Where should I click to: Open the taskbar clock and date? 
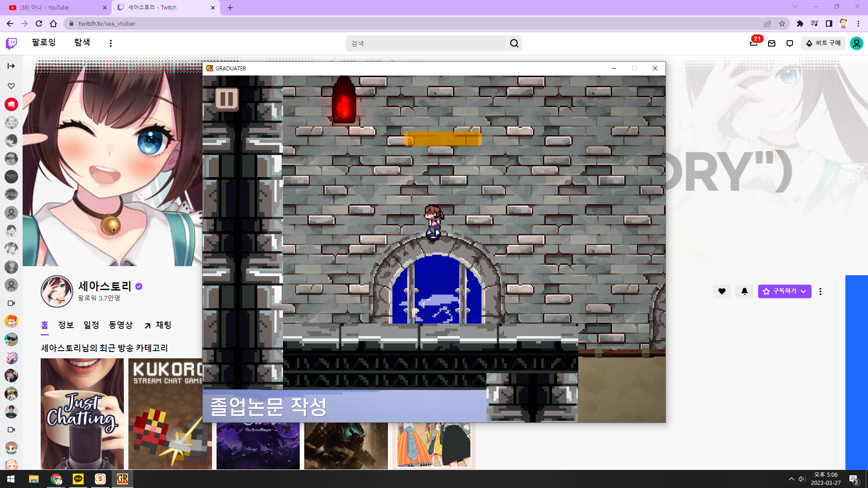tap(826, 479)
